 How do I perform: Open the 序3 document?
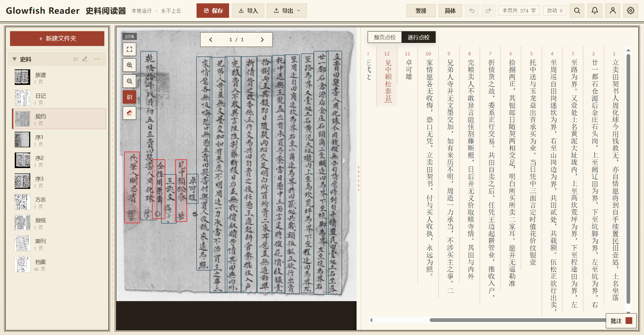point(59,181)
